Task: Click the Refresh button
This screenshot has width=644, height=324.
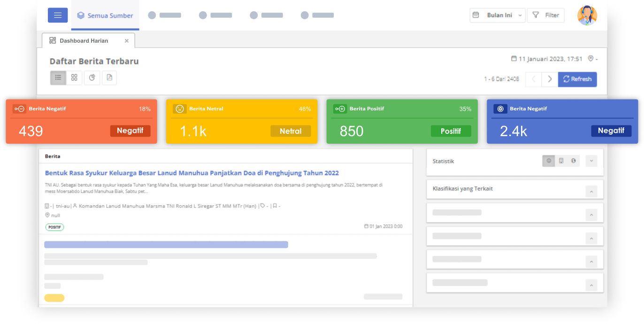Action: coord(577,79)
